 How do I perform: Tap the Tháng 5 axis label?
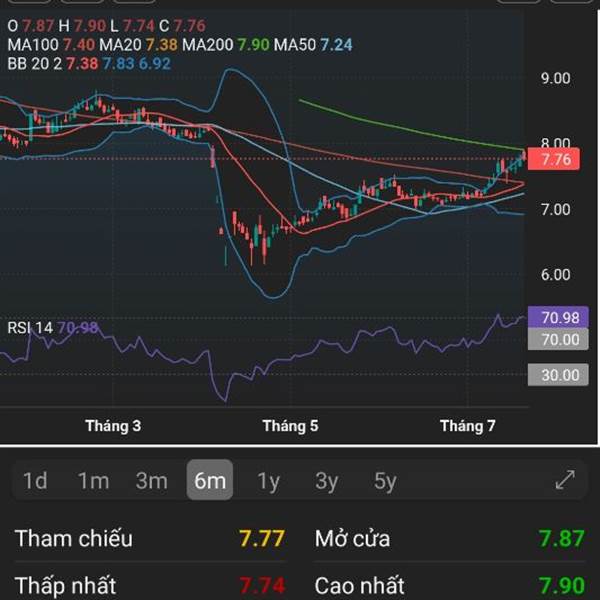pos(290,426)
